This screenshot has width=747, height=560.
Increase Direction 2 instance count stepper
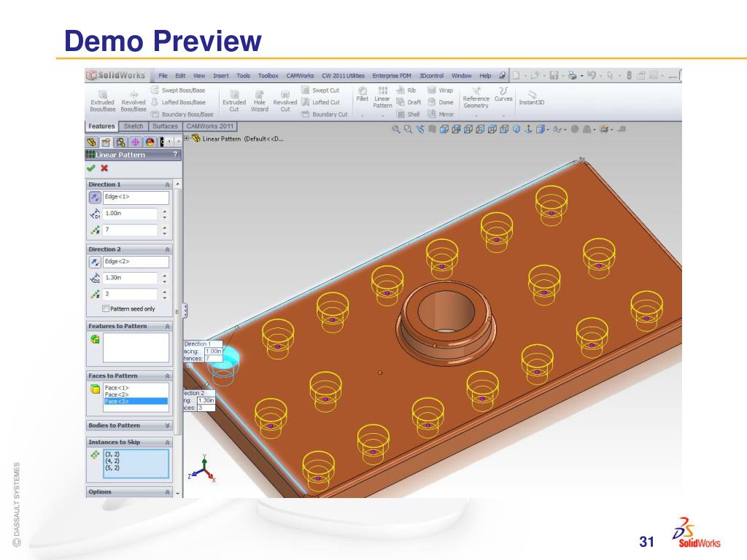pos(164,292)
